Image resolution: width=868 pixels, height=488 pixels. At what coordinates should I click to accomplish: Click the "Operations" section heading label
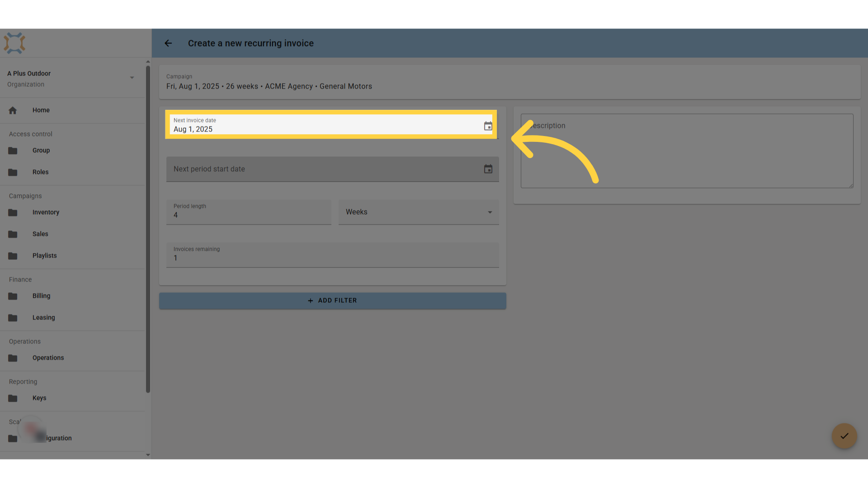(x=25, y=342)
